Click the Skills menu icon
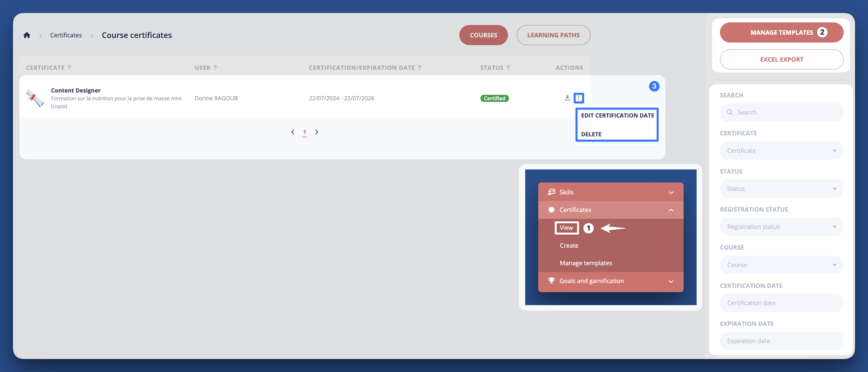The image size is (868, 372). [x=551, y=192]
